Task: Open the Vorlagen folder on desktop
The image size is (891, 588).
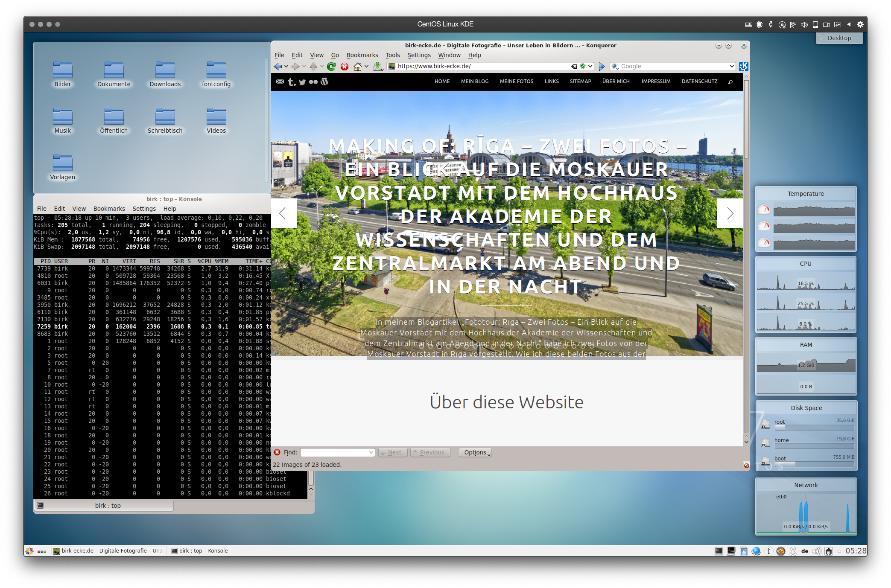Action: [x=62, y=168]
